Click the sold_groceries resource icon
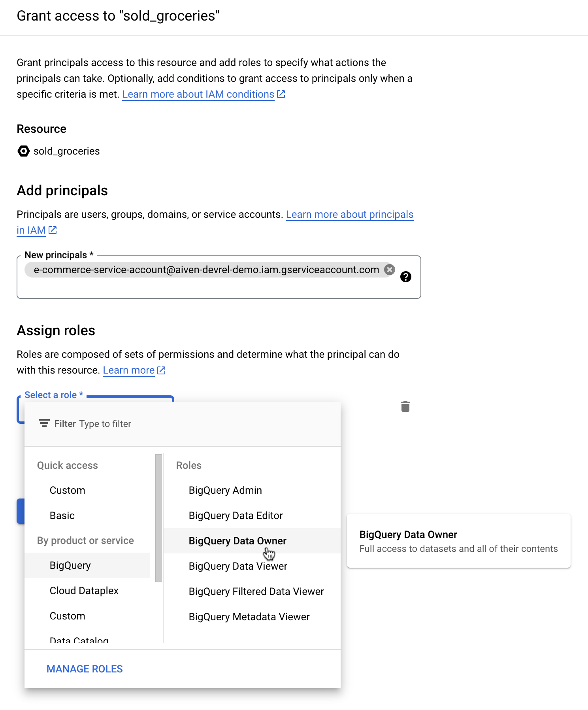 (24, 151)
